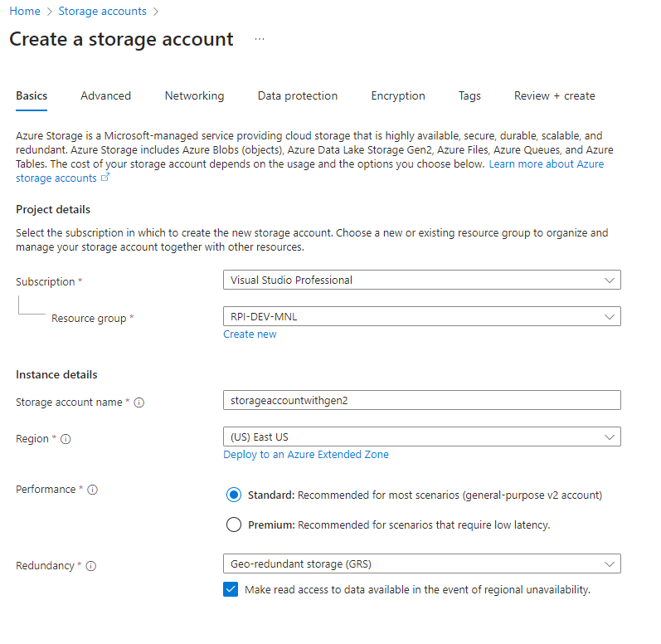This screenshot has width=661, height=644.
Task: Click info icon next to Redundancy label
Action: click(x=90, y=566)
